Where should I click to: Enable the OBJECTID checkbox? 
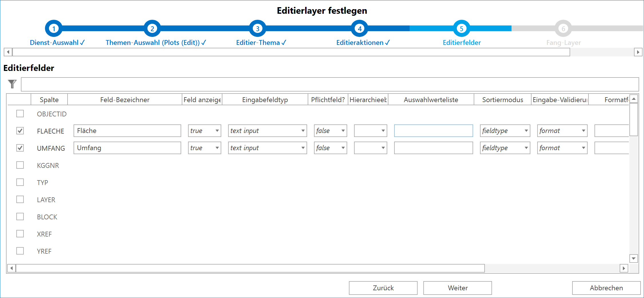click(x=20, y=114)
